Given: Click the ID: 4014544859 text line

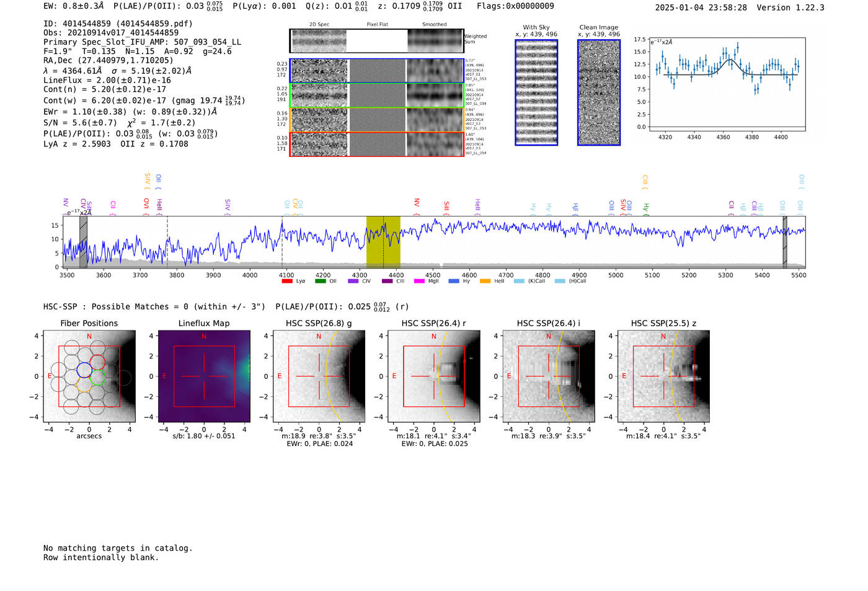Looking at the screenshot, I should [118, 24].
